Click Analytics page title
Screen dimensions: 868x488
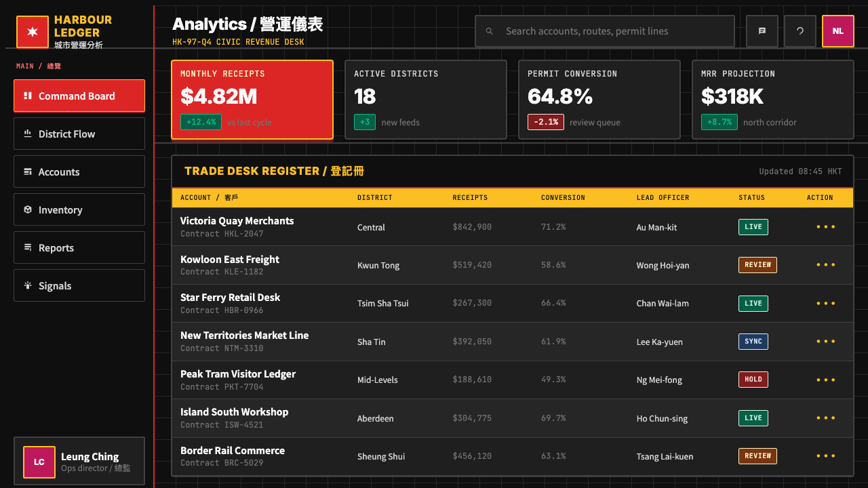[x=248, y=24]
